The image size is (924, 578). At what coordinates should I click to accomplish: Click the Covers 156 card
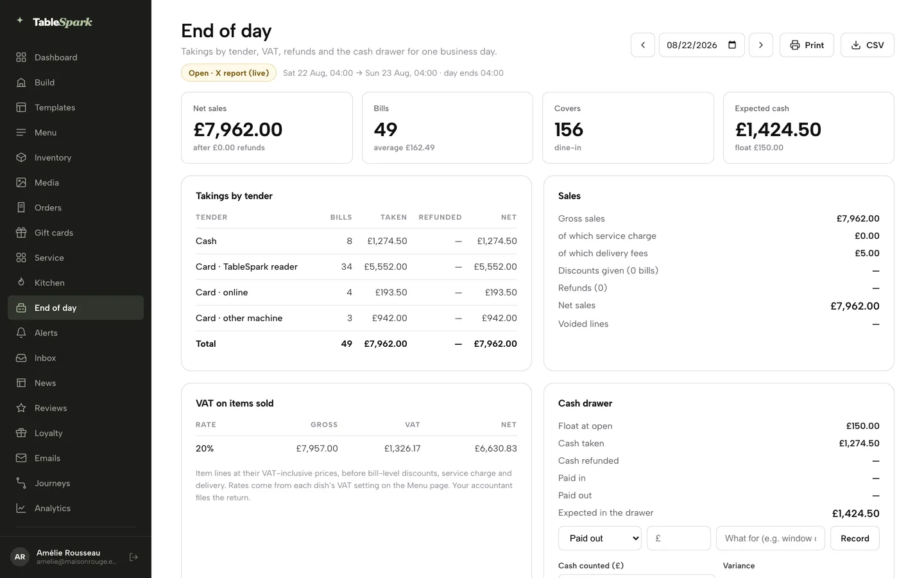628,128
